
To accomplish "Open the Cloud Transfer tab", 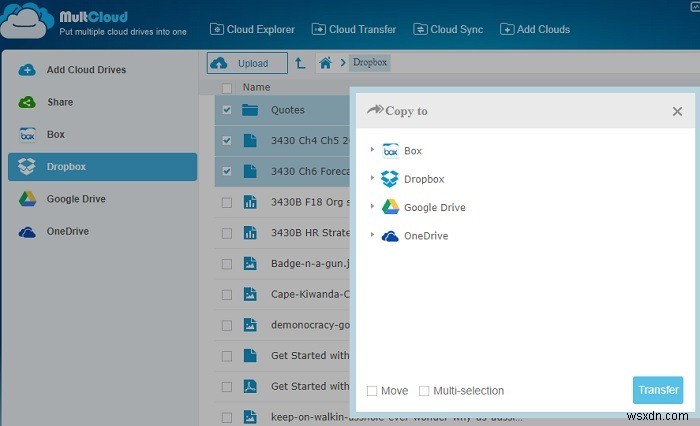I will (354, 29).
